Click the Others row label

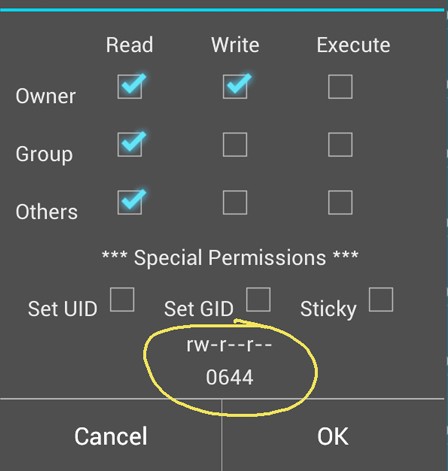tap(47, 212)
